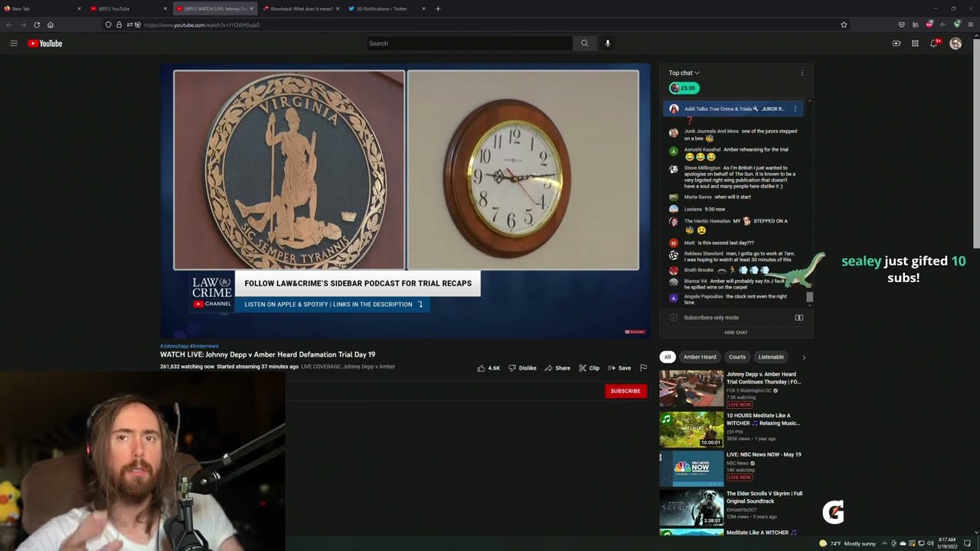The height and width of the screenshot is (551, 980).
Task: Open the #AmberHeard hashtag link
Action: pyautogui.click(x=204, y=346)
